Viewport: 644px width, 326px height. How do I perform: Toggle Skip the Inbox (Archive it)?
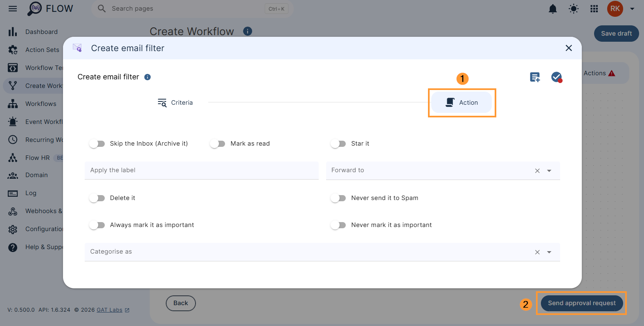click(x=97, y=144)
